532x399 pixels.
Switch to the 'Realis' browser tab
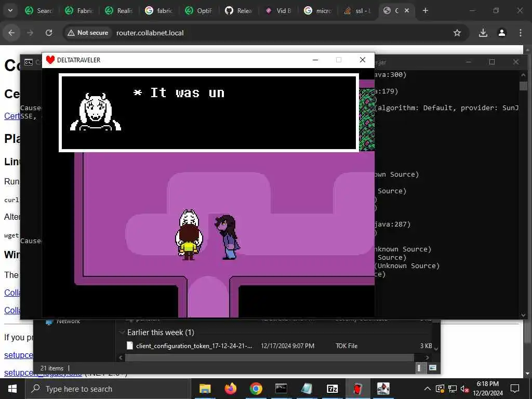click(119, 10)
